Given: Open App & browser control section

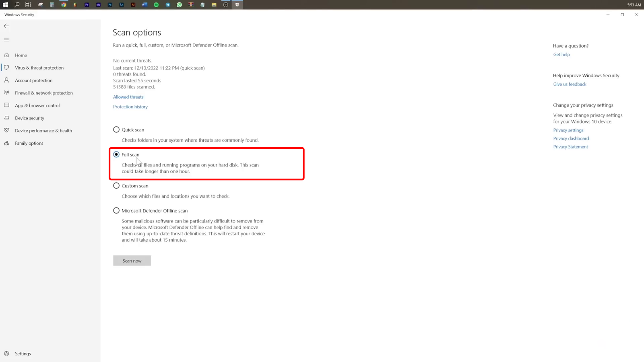Looking at the screenshot, I should 37,105.
